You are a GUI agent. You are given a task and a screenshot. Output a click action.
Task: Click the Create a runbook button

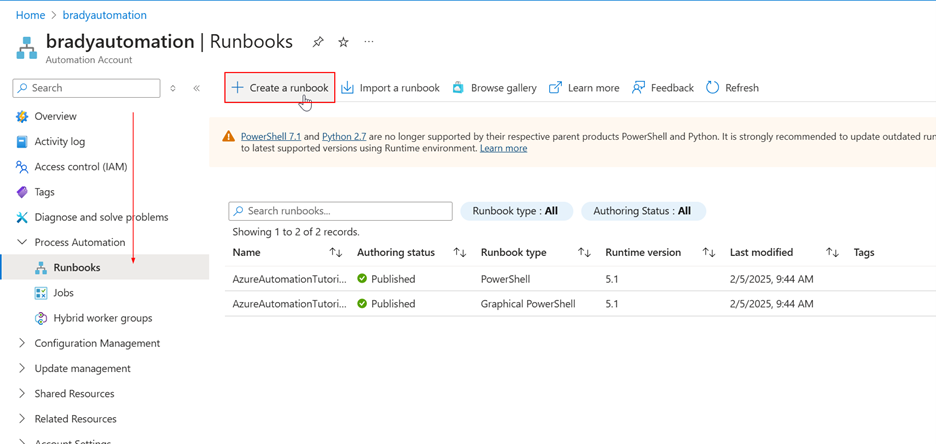pyautogui.click(x=279, y=88)
